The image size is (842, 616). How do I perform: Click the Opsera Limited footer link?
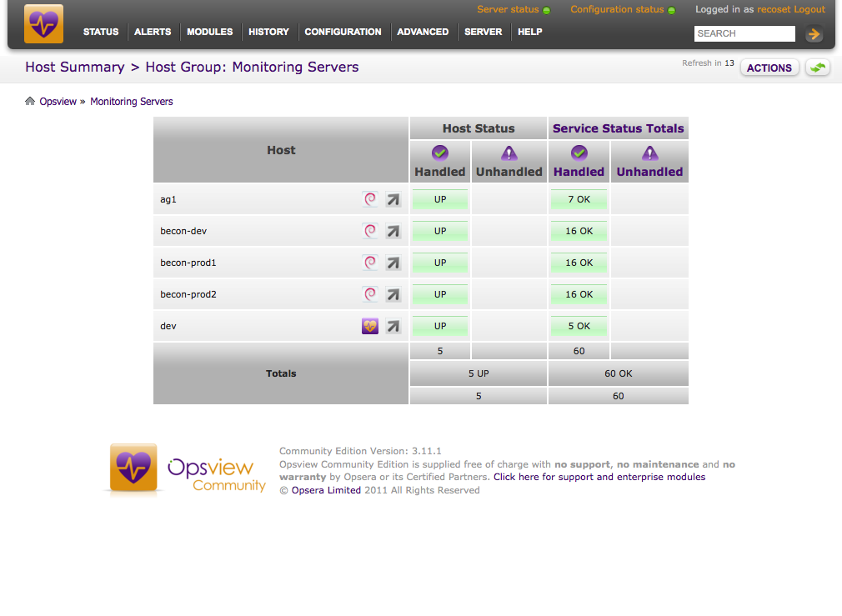(326, 490)
